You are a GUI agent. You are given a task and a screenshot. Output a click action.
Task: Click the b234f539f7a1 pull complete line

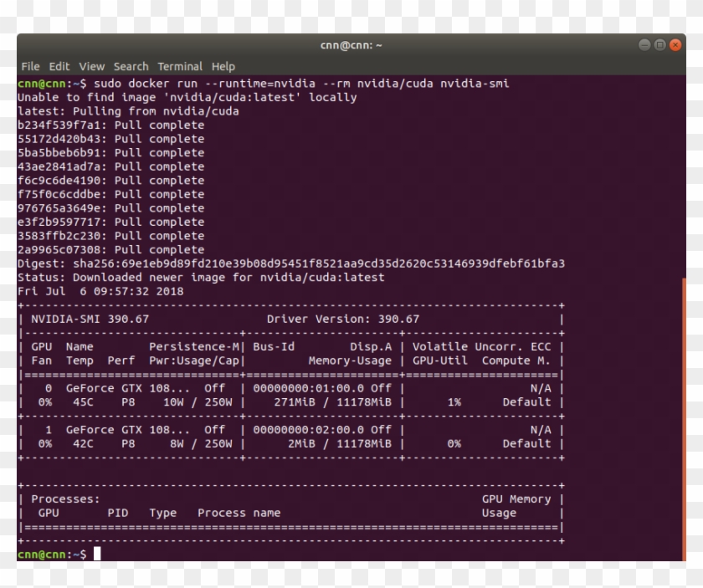click(x=110, y=125)
